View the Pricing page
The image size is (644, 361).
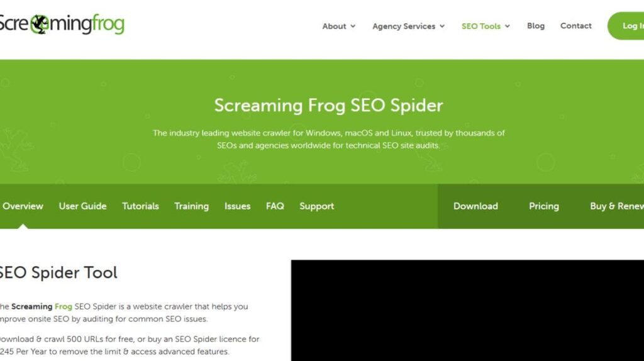click(544, 206)
